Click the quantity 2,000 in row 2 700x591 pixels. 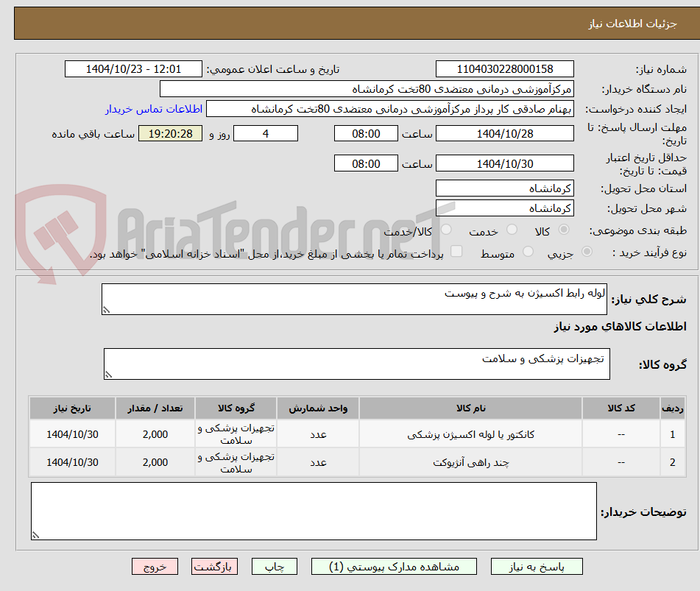(x=155, y=462)
